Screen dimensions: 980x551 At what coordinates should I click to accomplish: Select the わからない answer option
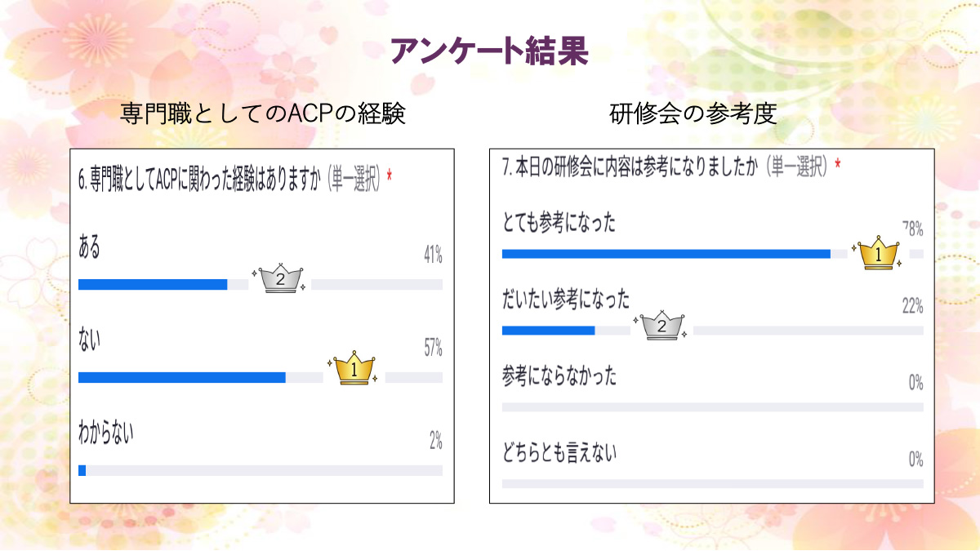pos(105,433)
